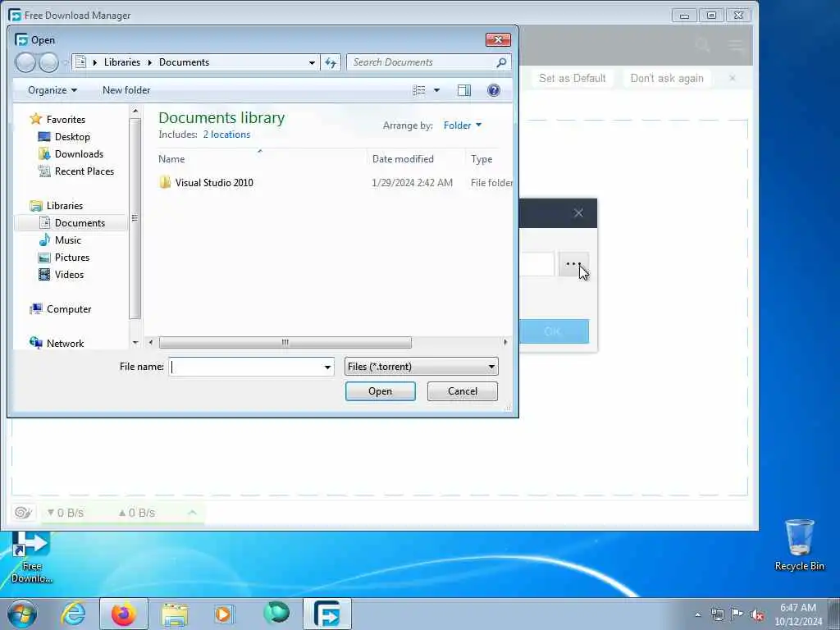Image resolution: width=840 pixels, height=630 pixels.
Task: Launch Internet Explorer from the taskbar
Action: pyautogui.click(x=73, y=614)
